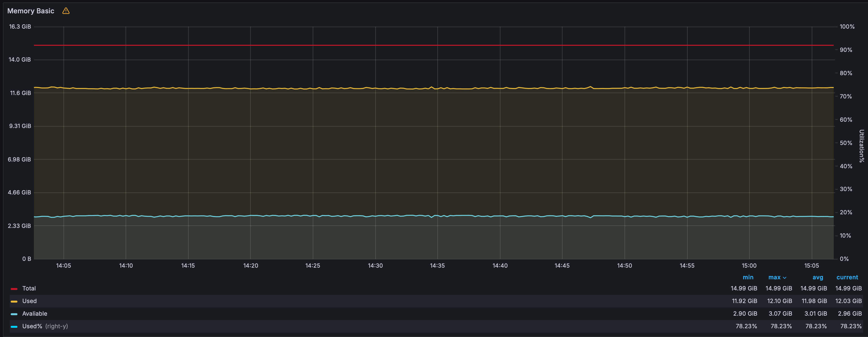The image size is (868, 337).
Task: Click the yellow Used color swatch
Action: point(14,301)
